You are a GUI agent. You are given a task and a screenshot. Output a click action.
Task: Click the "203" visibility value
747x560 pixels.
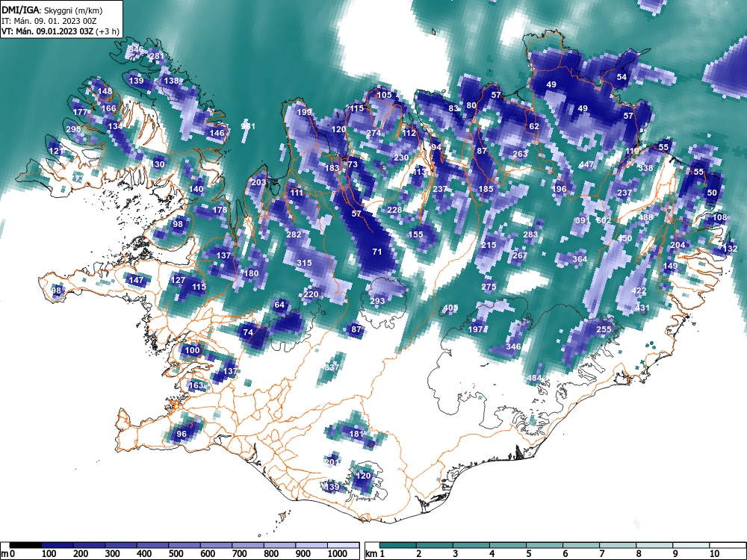(258, 182)
